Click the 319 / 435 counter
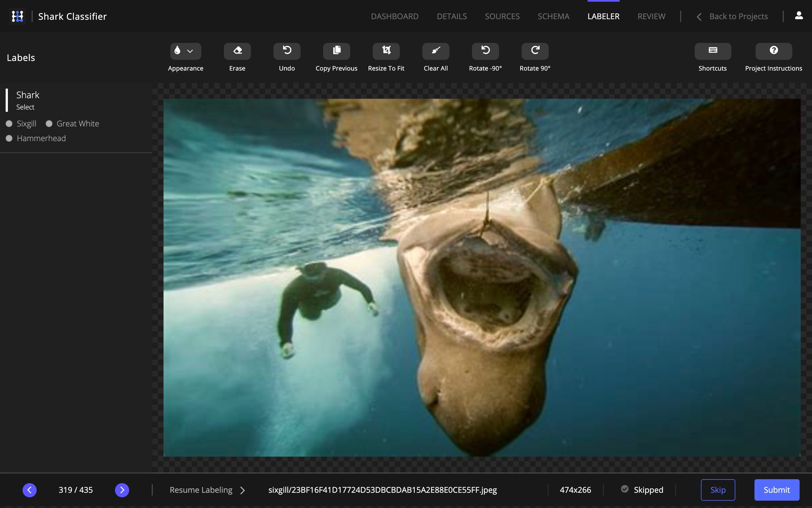The image size is (812, 508). click(x=76, y=490)
